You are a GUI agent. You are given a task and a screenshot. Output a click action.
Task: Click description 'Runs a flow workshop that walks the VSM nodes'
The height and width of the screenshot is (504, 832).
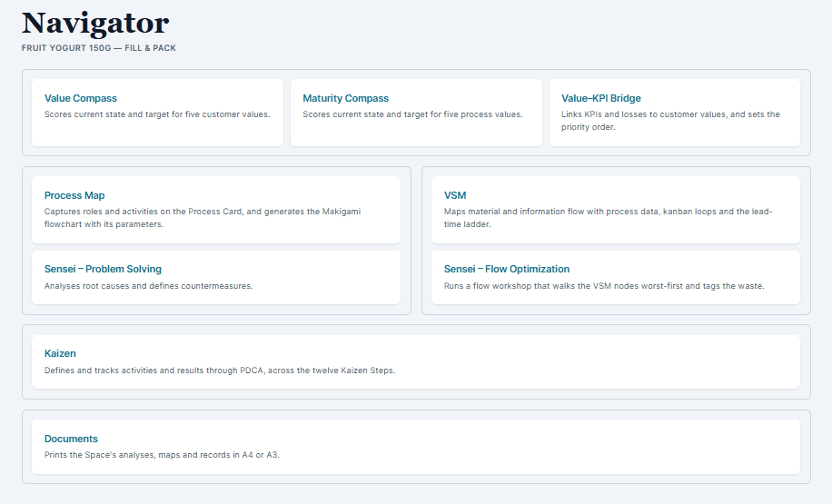tap(541, 286)
